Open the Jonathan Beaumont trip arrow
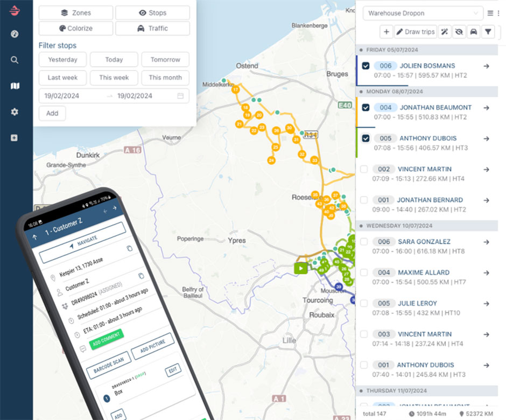Screen dimensions: 506x420 click(486, 108)
